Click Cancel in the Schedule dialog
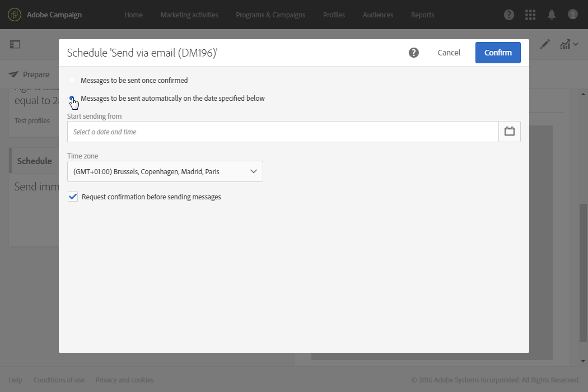The width and height of the screenshot is (588, 392). click(x=449, y=53)
